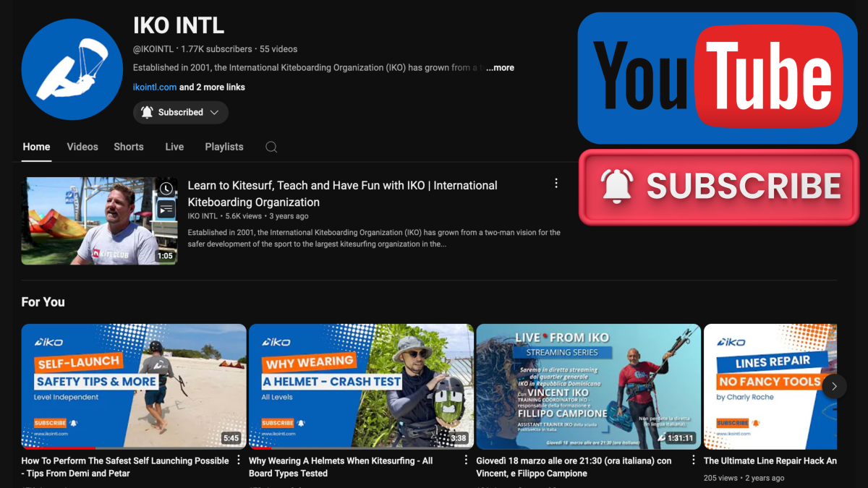Open options menu for Helmets video

466,461
